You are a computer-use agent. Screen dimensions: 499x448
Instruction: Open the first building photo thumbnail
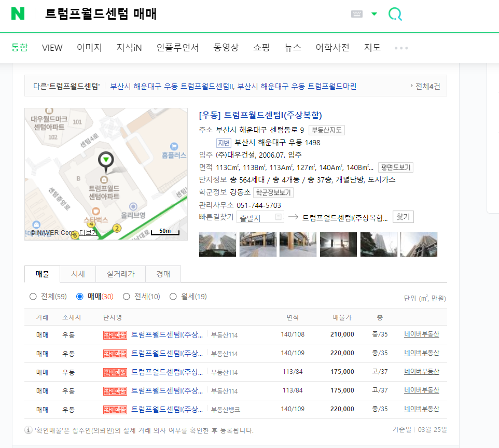click(x=217, y=244)
